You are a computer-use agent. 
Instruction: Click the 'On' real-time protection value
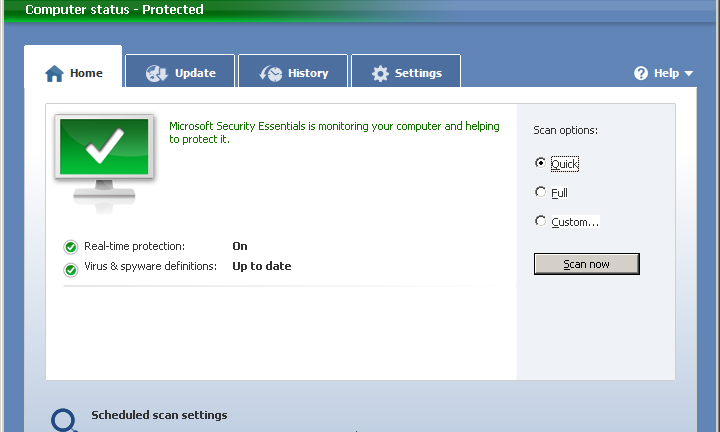[x=240, y=246]
